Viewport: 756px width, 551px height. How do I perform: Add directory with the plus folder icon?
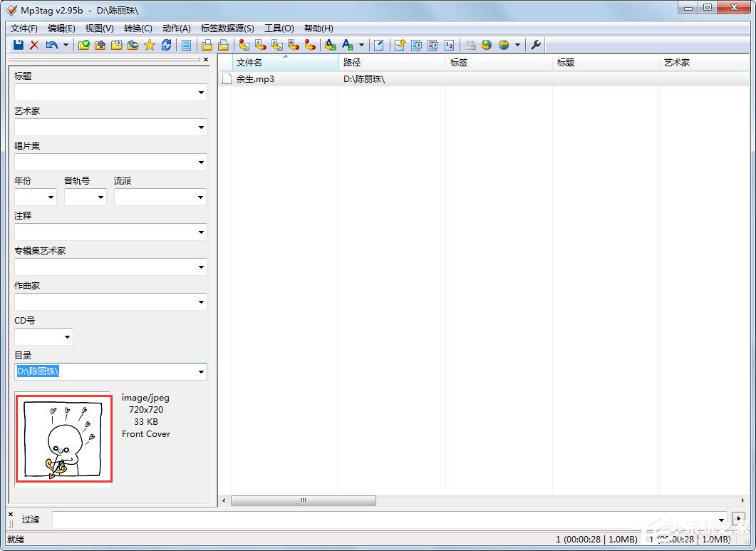100,45
